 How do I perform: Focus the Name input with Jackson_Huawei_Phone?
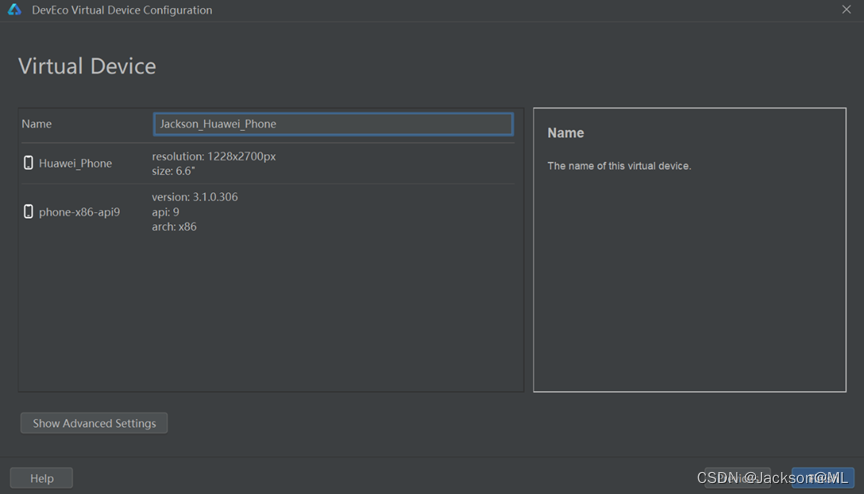click(x=333, y=124)
